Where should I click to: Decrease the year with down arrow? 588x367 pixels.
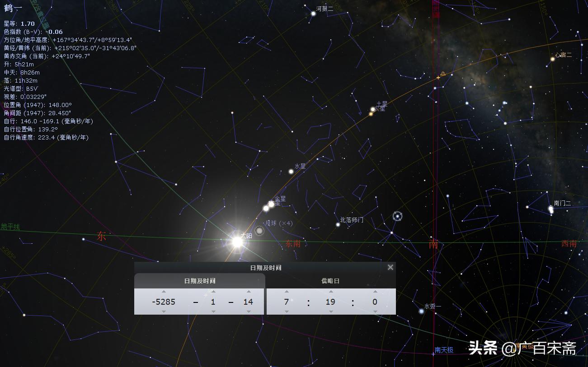point(164,311)
